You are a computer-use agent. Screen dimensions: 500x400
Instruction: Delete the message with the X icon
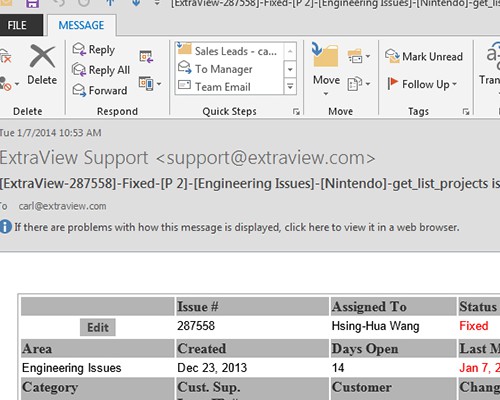pyautogui.click(x=42, y=65)
